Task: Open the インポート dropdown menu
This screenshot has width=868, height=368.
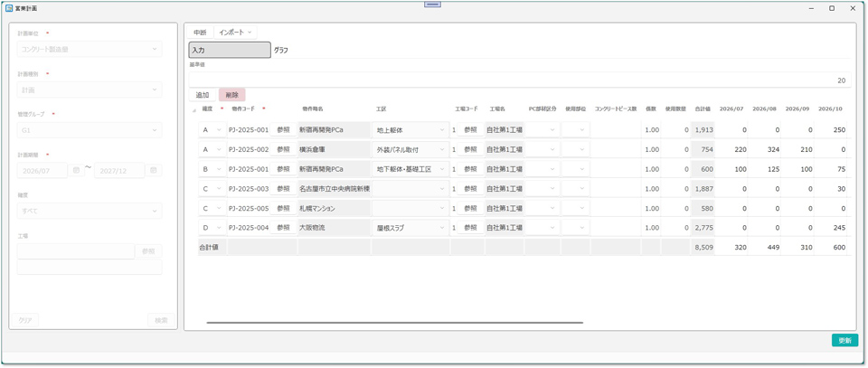Action: coord(235,32)
